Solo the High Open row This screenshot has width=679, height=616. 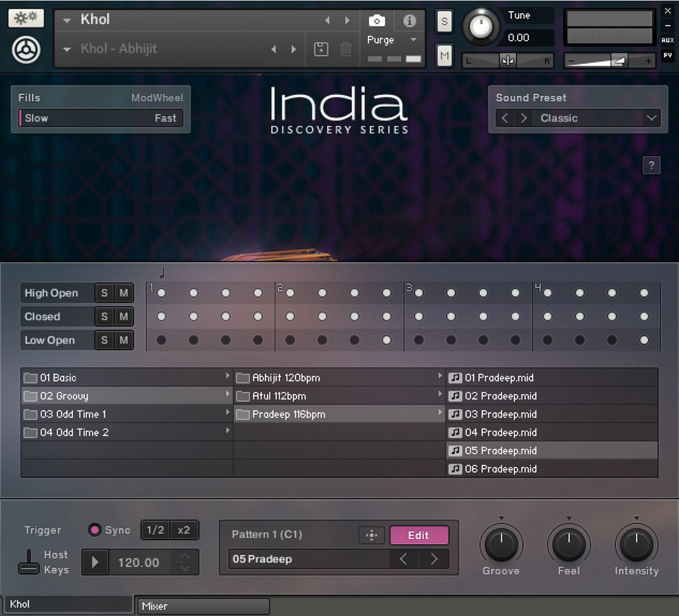click(x=104, y=292)
